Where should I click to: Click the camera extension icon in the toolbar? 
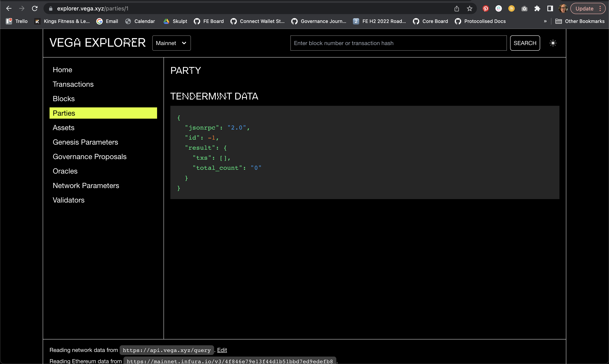(524, 8)
